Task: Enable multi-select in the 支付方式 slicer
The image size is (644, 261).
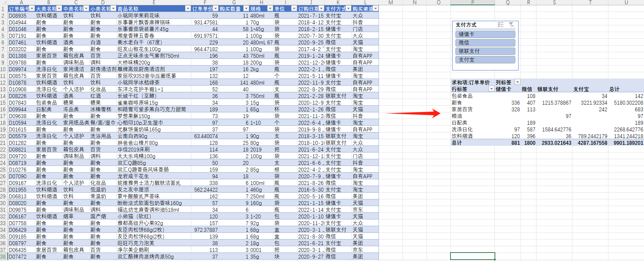Action: [x=501, y=25]
